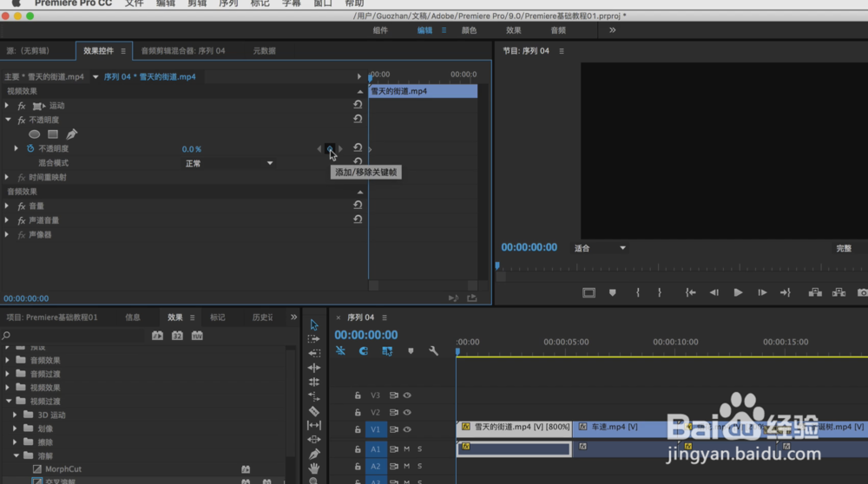The width and height of the screenshot is (868, 484).
Task: Expand the 3D 运动 folder
Action: coord(15,415)
